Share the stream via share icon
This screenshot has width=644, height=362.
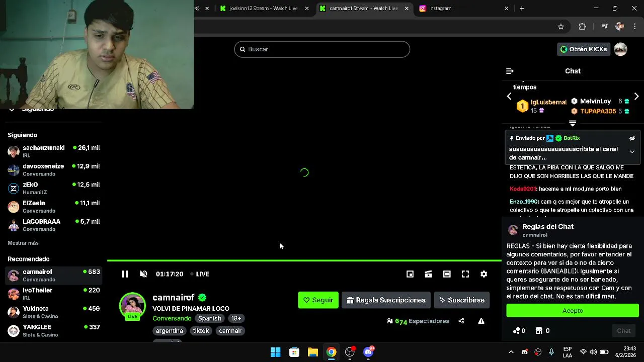(461, 321)
